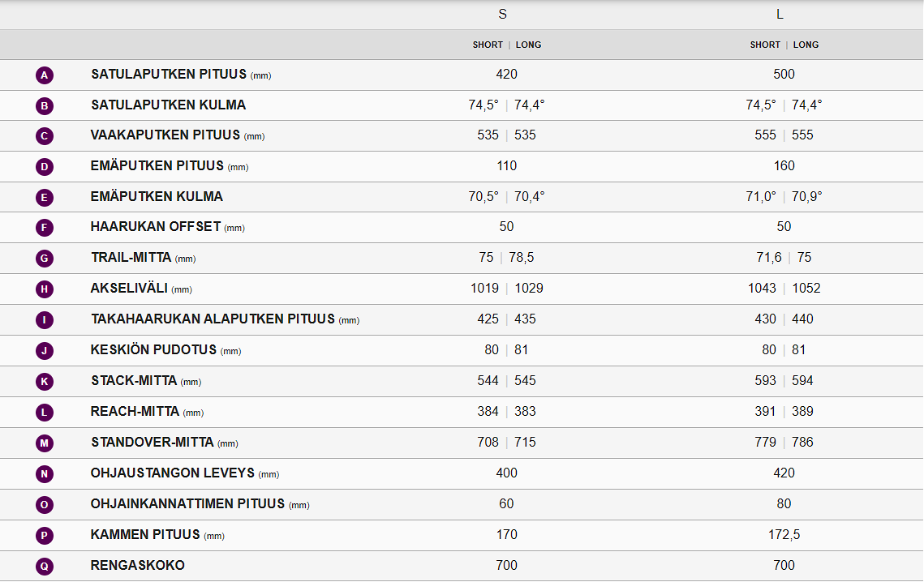Image resolution: width=924 pixels, height=582 pixels.
Task: Click the G badge next to Trail-mitta
Action: click(45, 259)
